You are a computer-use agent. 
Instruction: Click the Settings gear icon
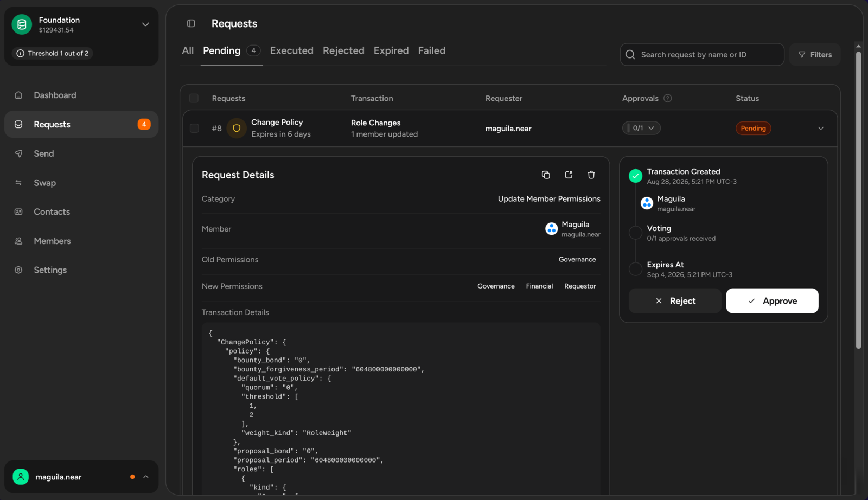18,270
